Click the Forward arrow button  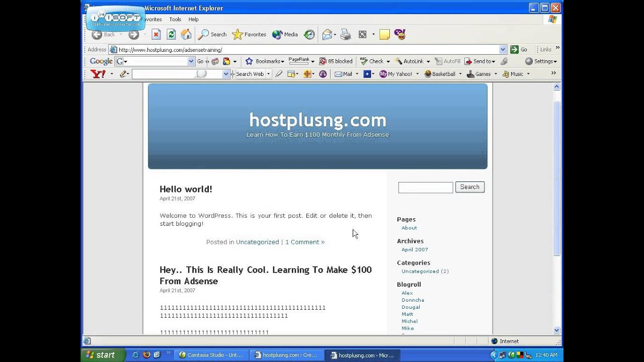pyautogui.click(x=133, y=34)
